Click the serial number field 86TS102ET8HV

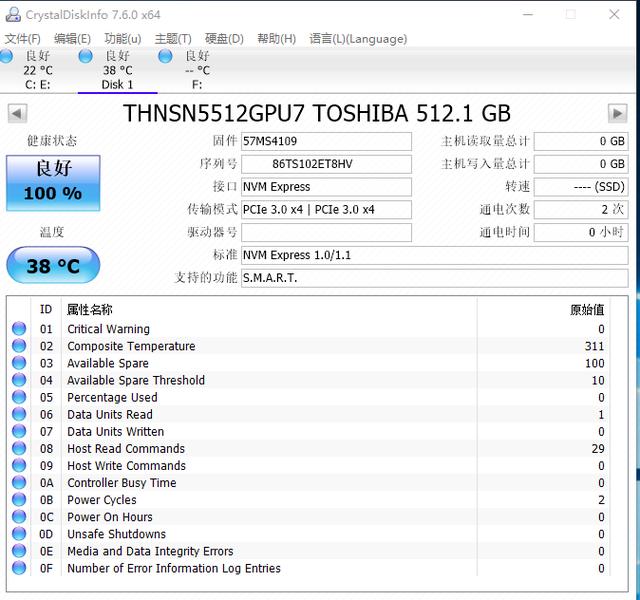[x=326, y=164]
